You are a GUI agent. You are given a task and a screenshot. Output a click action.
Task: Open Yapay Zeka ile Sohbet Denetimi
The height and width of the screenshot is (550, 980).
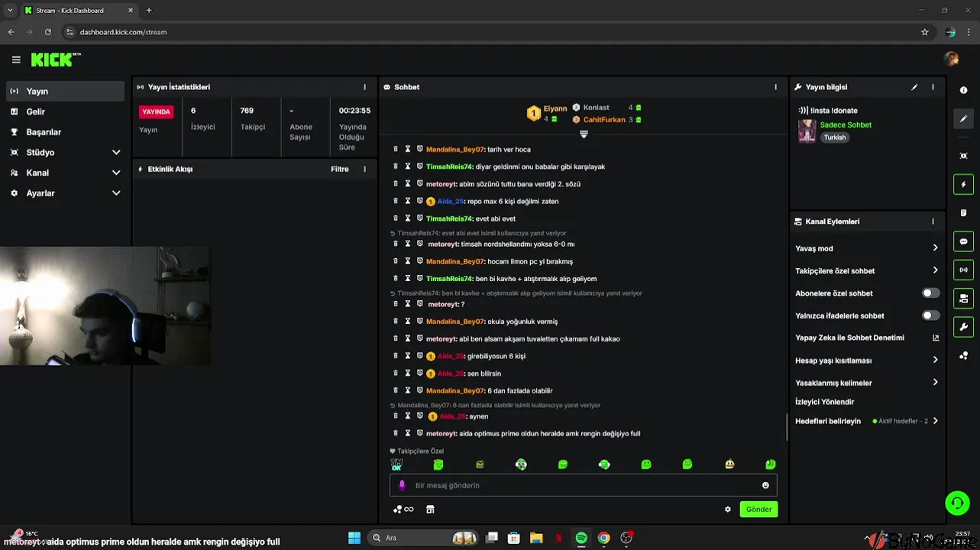coord(866,338)
